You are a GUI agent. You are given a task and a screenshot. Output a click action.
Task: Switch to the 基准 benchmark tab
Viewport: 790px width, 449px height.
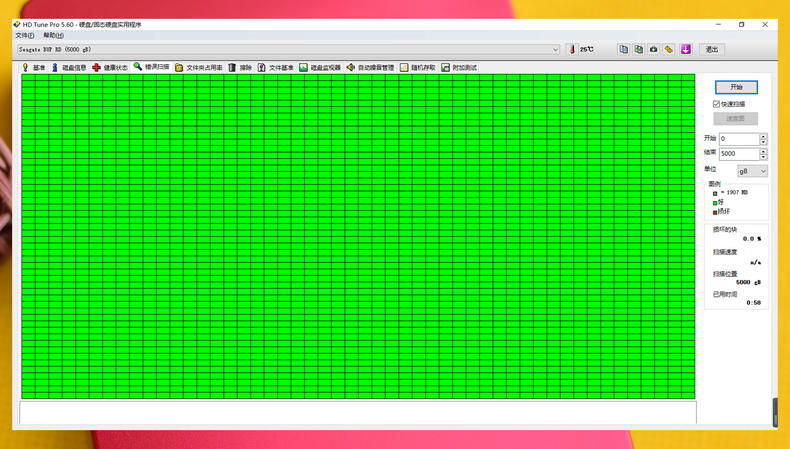point(34,68)
